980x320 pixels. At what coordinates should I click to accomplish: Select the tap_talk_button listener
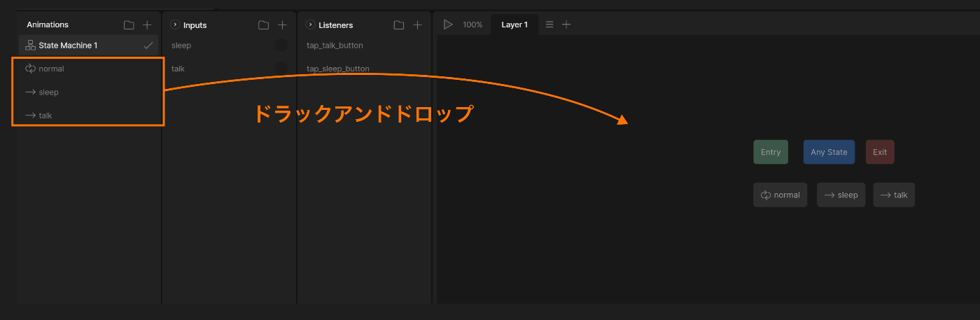364,46
